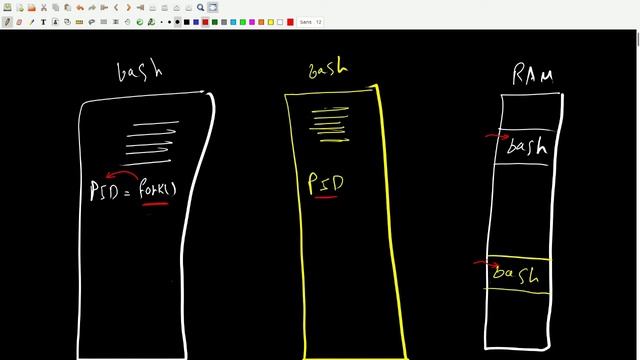Reset zoom to normal size
Image resolution: width=640 pixels, height=360 pixels.
tap(189, 7)
